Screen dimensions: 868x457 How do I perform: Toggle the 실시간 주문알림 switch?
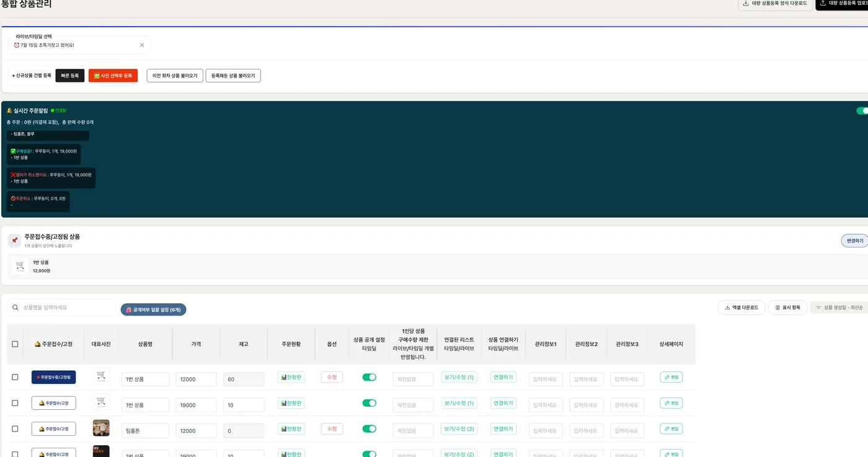coord(862,111)
